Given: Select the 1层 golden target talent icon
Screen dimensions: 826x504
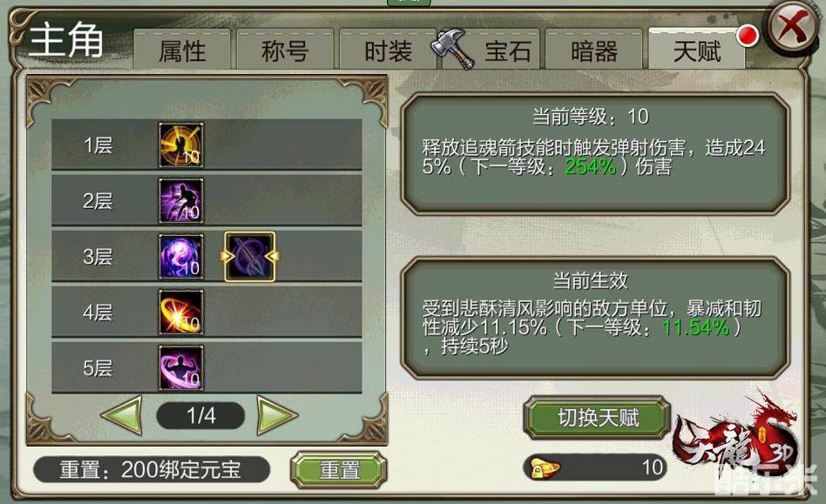Looking at the screenshot, I should point(181,145).
